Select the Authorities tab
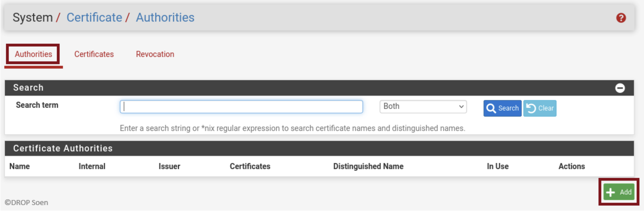This screenshot has height=211, width=644. click(33, 54)
